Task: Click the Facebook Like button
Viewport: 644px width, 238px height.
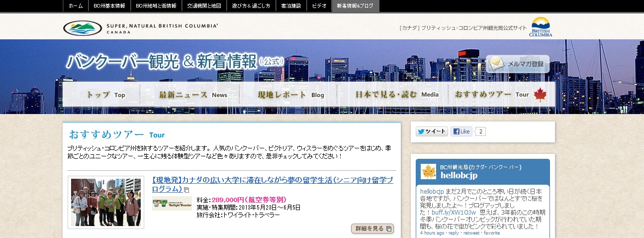Action: (x=461, y=131)
